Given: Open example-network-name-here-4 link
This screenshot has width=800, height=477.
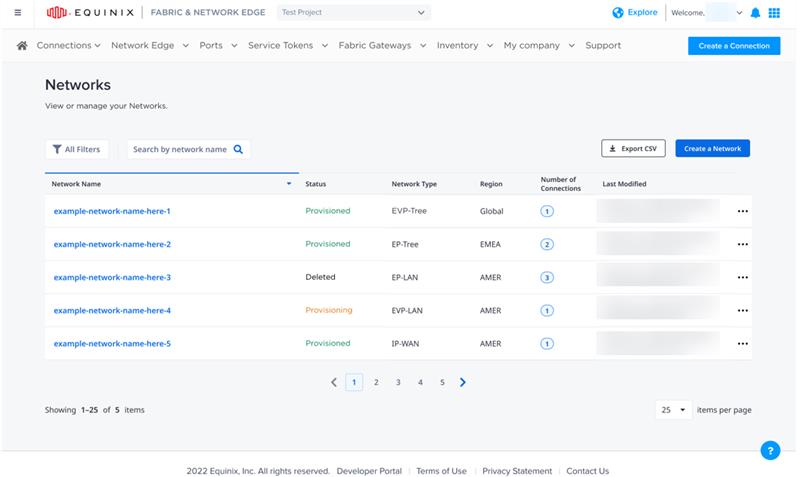Looking at the screenshot, I should 112,311.
